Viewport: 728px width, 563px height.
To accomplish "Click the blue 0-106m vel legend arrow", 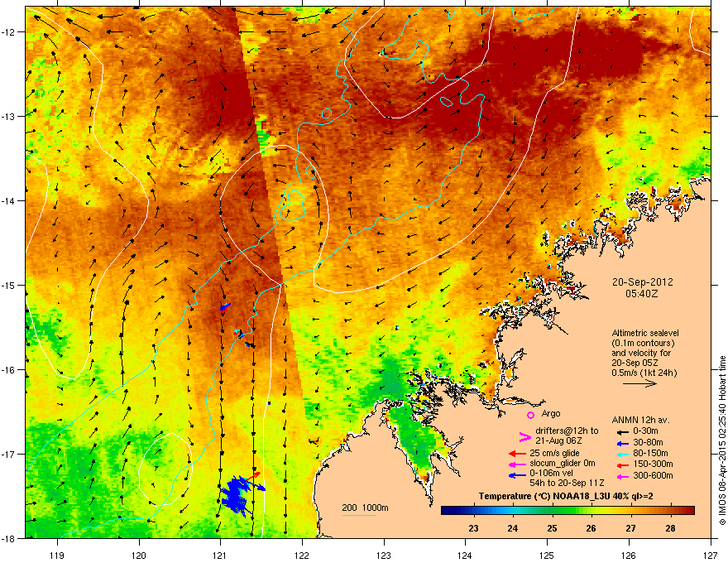I will coord(517,475).
